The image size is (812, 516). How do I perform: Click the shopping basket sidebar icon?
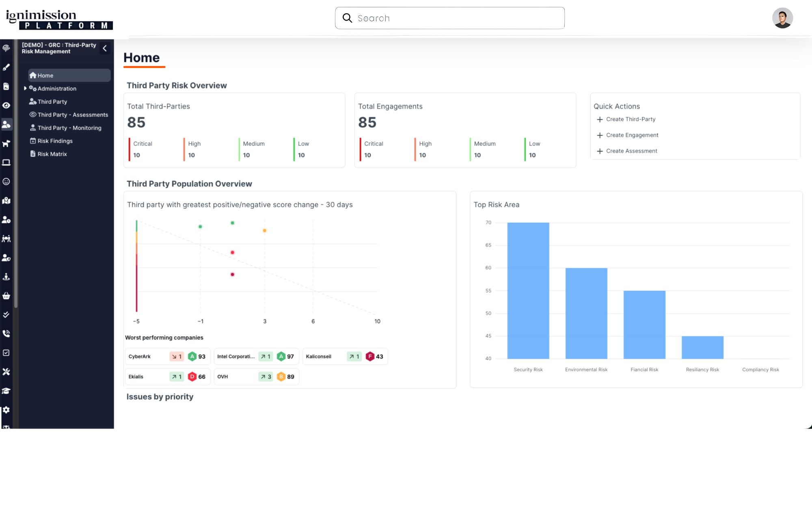6,296
